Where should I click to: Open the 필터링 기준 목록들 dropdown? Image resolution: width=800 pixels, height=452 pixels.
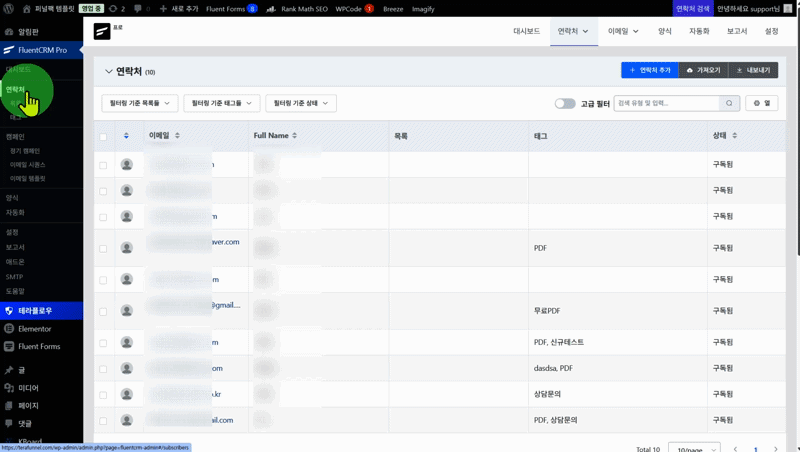click(139, 103)
